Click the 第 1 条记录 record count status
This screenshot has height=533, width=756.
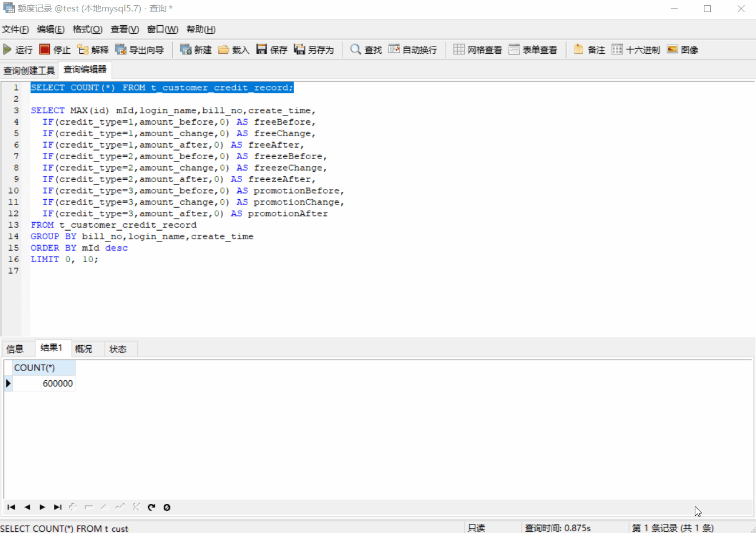pyautogui.click(x=673, y=528)
